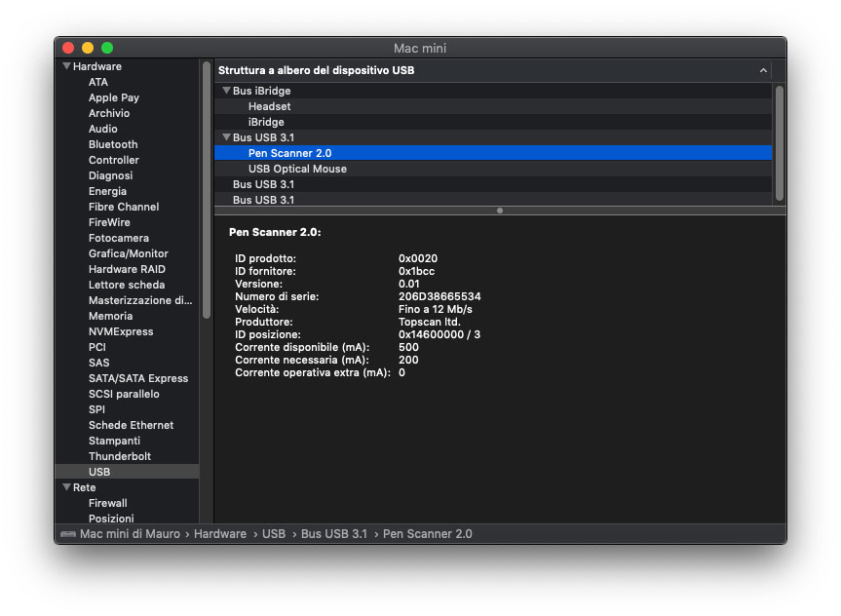
Task: Select Firewall under Rete
Action: click(x=107, y=503)
